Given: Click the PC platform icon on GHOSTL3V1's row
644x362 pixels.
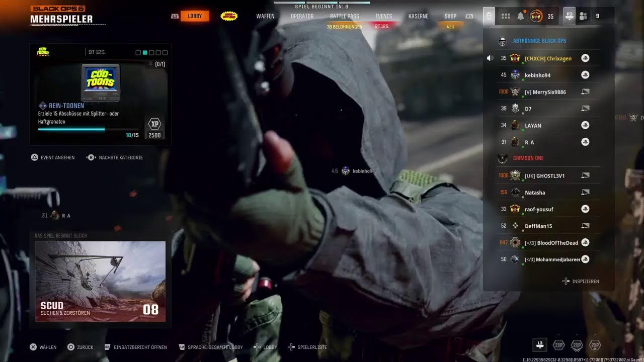Looking at the screenshot, I should point(585,175).
